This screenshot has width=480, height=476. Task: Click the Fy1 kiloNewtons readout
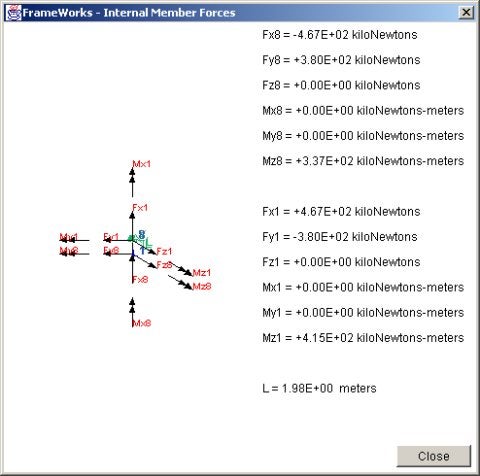pyautogui.click(x=340, y=237)
